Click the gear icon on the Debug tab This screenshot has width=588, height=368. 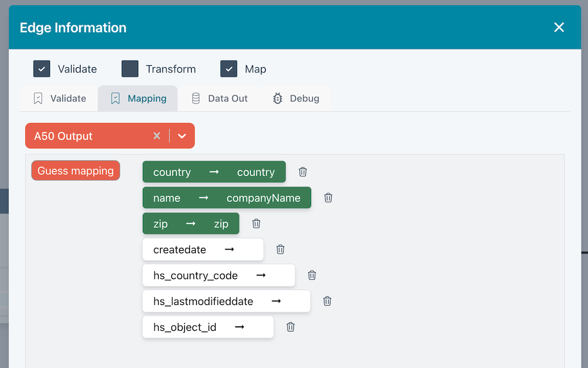(x=277, y=98)
